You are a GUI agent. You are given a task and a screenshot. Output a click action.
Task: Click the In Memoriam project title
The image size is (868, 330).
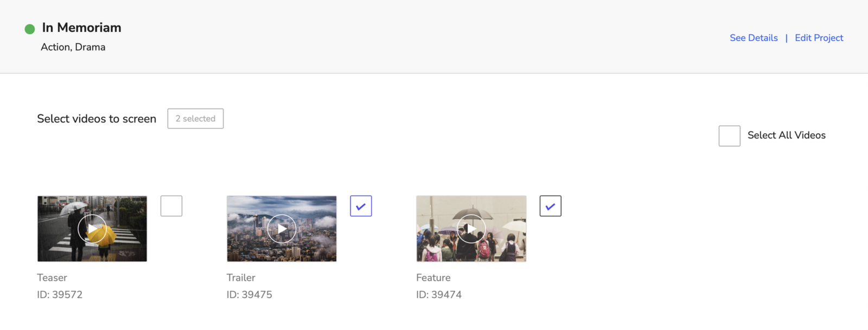click(x=81, y=28)
